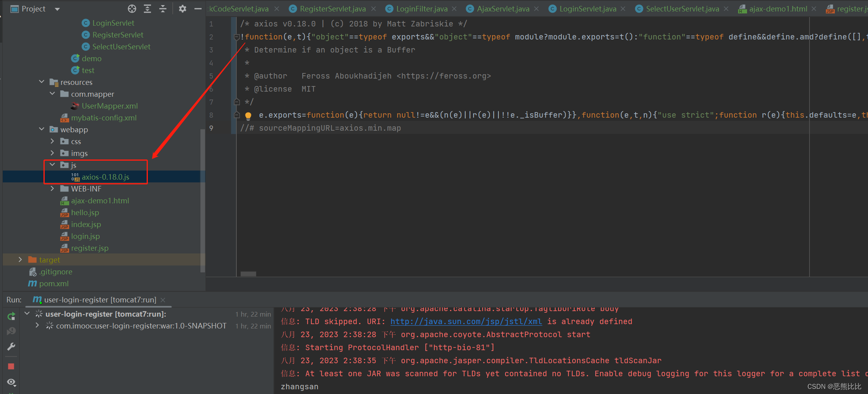Select the LoginServlet class
Image resolution: width=868 pixels, height=394 pixels.
[x=113, y=23]
